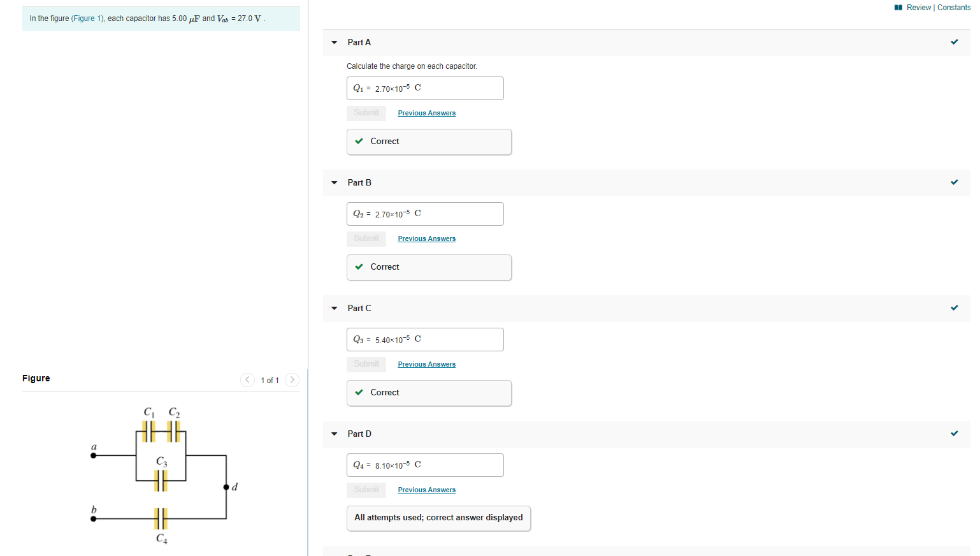Click the Previous Answers link under Part B
The width and height of the screenshot is (980, 556).
(x=426, y=238)
